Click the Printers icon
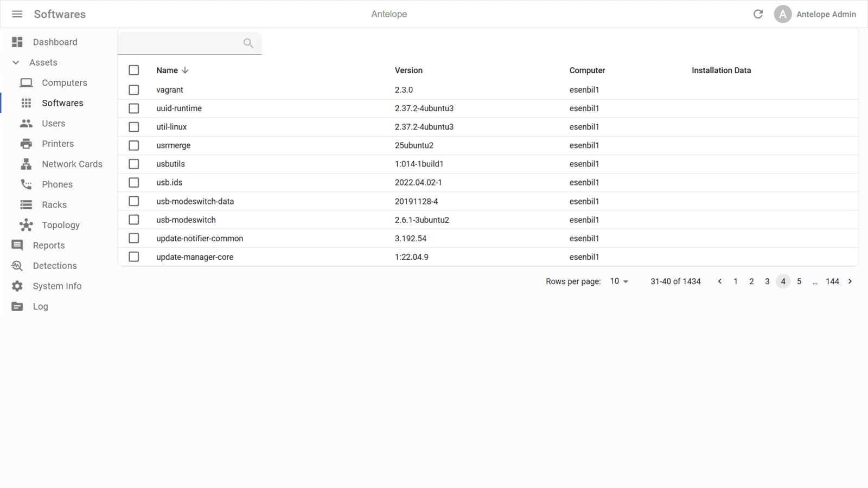 coord(26,144)
